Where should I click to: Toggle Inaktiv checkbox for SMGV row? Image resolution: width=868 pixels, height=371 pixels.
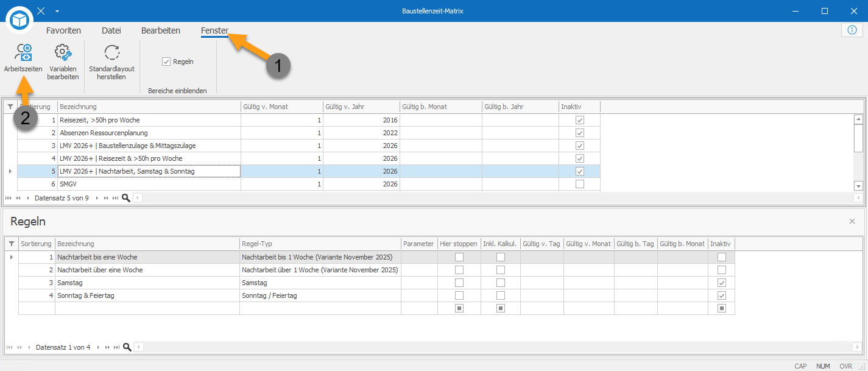coord(580,184)
